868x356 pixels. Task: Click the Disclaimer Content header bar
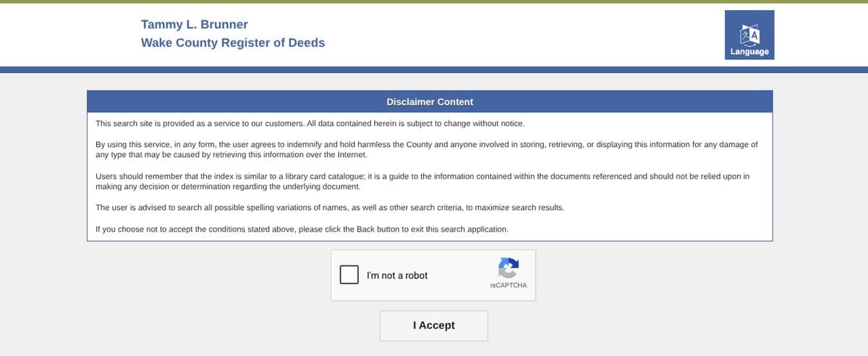[x=430, y=101]
